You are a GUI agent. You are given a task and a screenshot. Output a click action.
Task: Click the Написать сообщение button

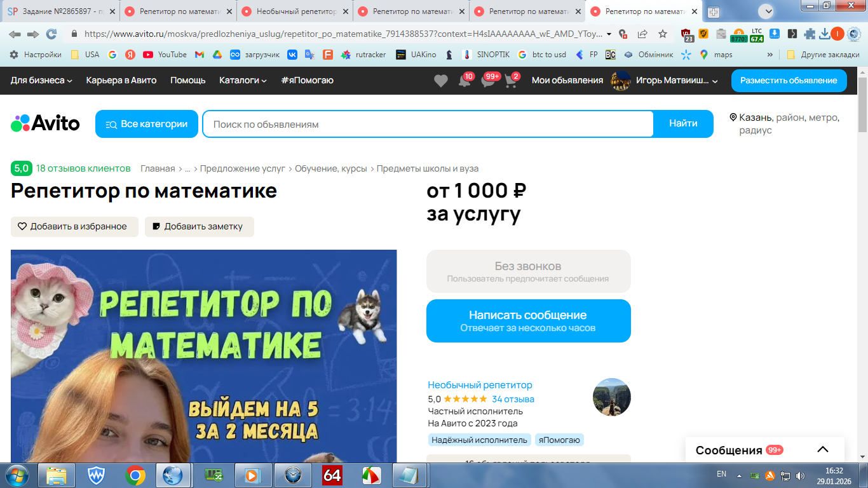(529, 321)
